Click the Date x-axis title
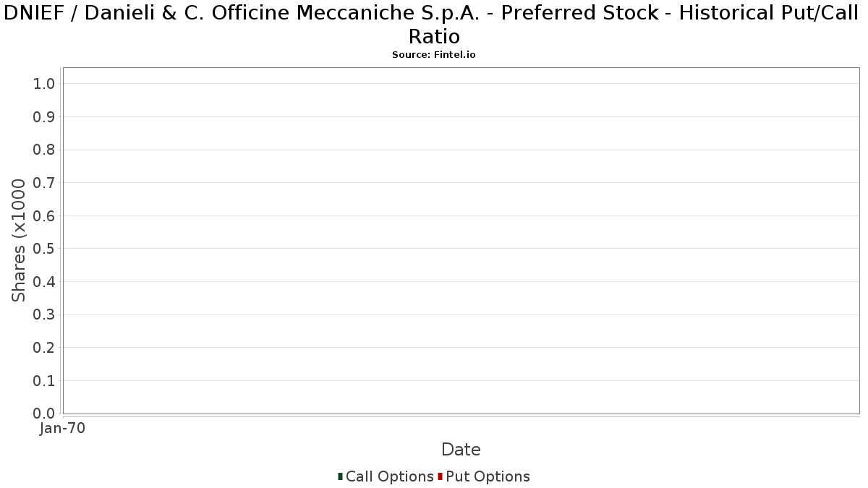Viewport: 868px width, 488px height. (x=461, y=450)
